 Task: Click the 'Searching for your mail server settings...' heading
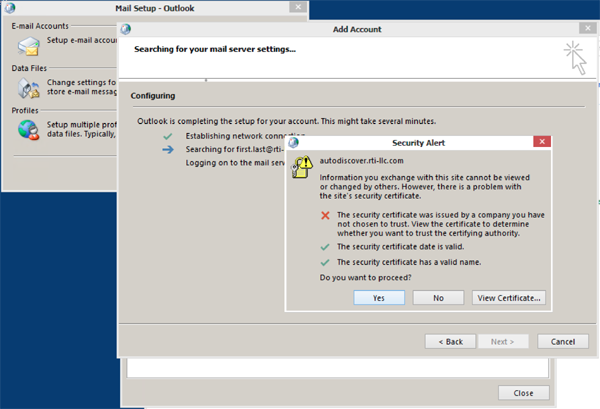215,49
